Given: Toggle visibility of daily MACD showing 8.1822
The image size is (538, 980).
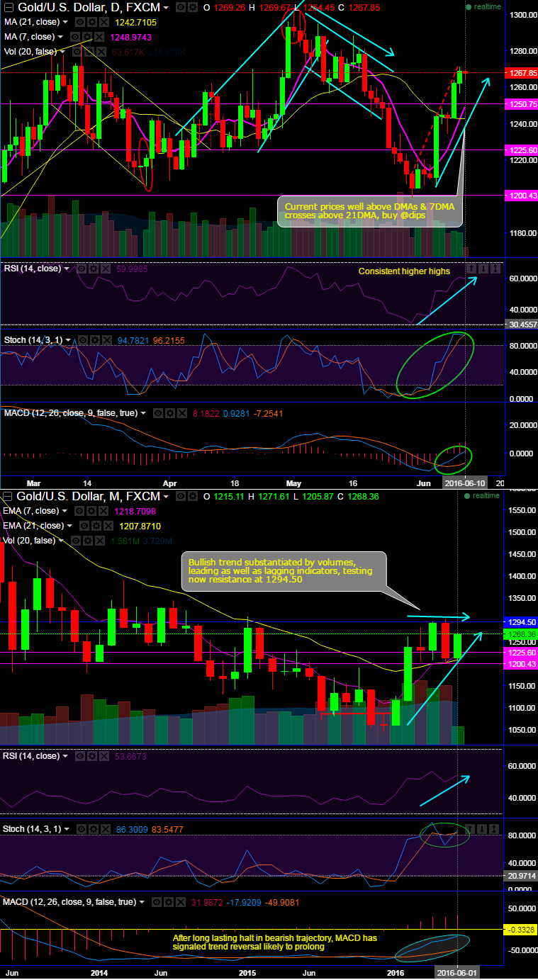Looking at the screenshot, I should click(157, 412).
